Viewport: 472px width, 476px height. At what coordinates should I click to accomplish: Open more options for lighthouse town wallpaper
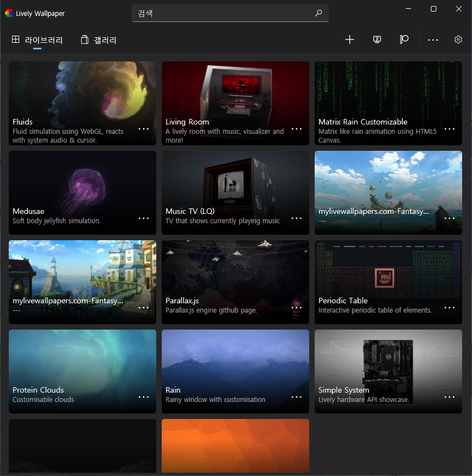tap(144, 308)
